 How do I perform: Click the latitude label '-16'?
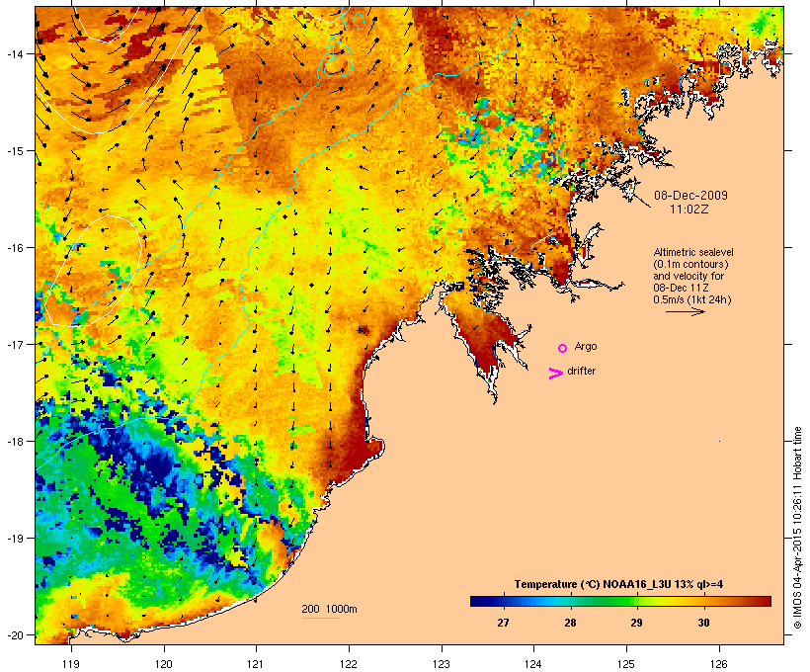click(15, 248)
